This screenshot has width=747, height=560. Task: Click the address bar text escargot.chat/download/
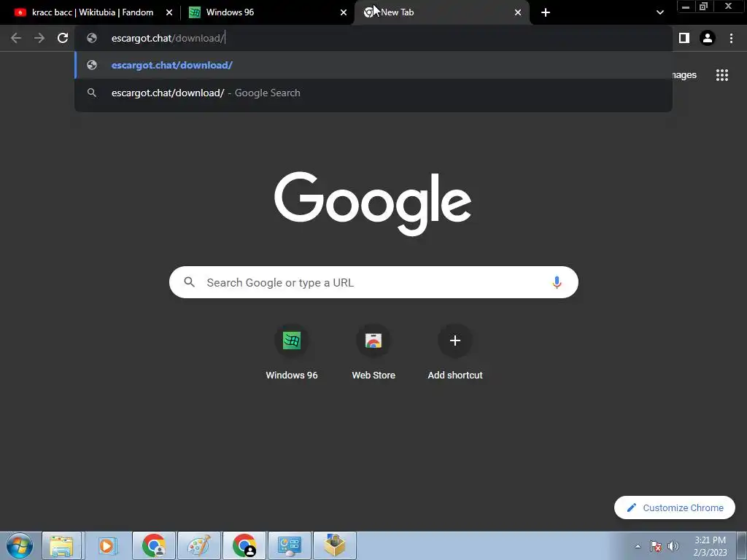click(168, 38)
